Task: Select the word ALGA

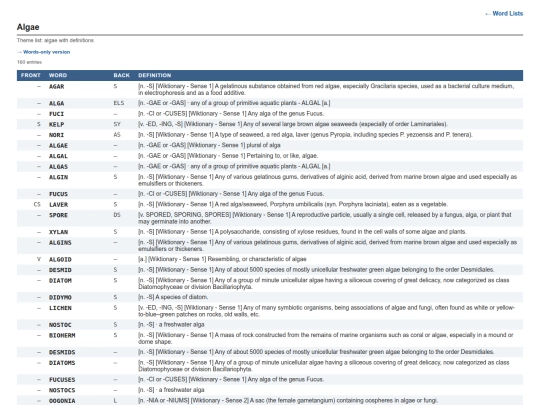Action: coord(56,103)
